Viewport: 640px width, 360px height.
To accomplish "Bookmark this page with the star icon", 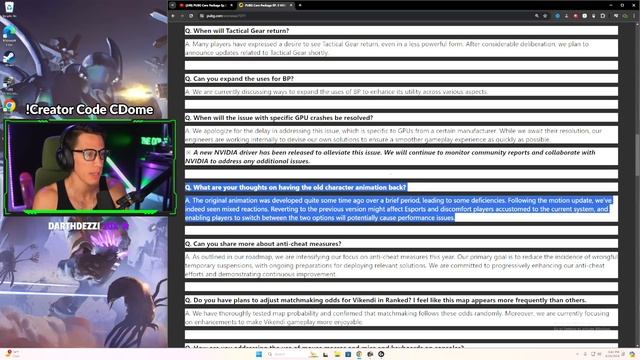I will tap(545, 16).
